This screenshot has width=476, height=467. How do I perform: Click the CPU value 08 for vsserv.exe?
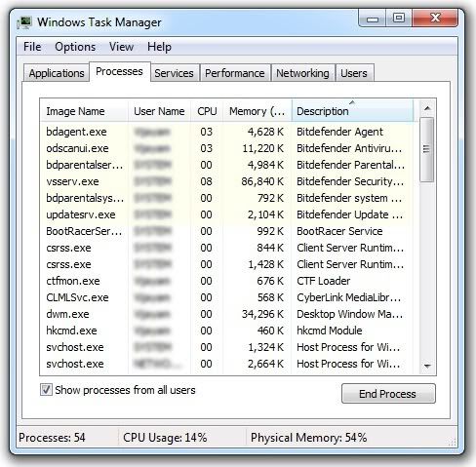(x=206, y=181)
